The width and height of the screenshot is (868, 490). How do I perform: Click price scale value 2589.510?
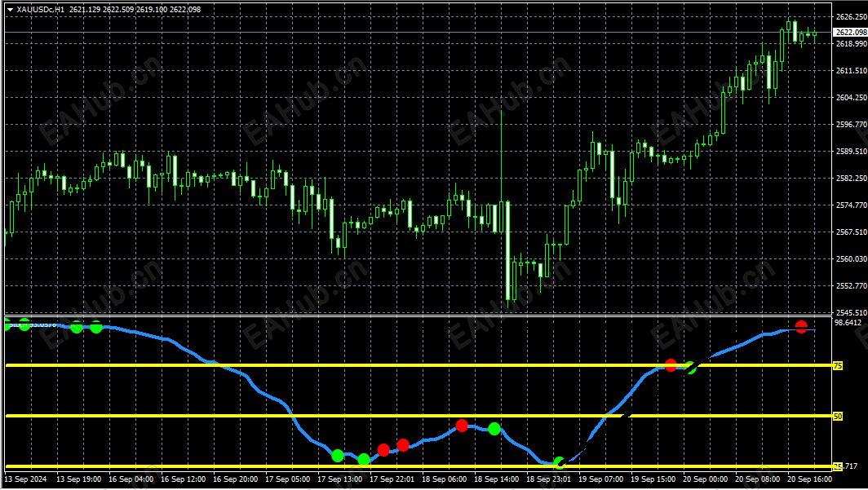click(852, 151)
